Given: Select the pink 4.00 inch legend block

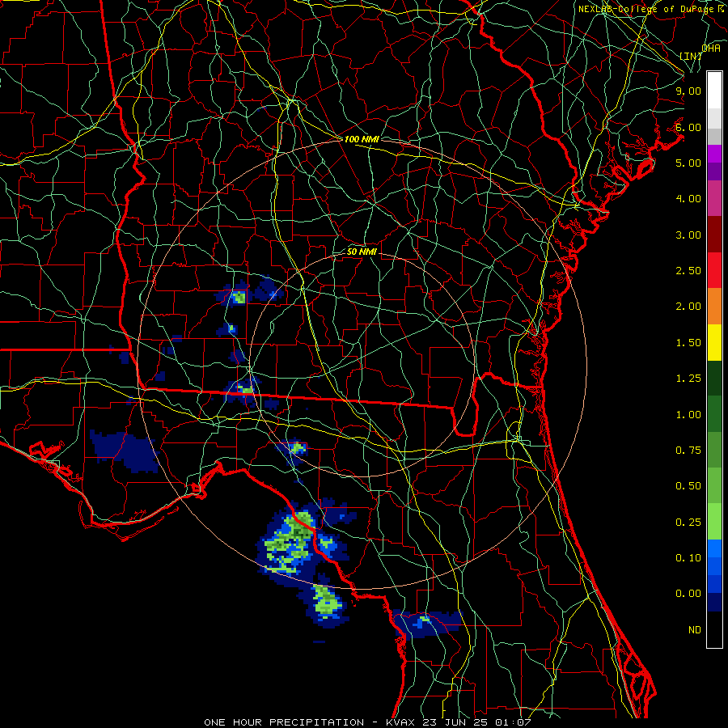Looking at the screenshot, I should [714, 198].
